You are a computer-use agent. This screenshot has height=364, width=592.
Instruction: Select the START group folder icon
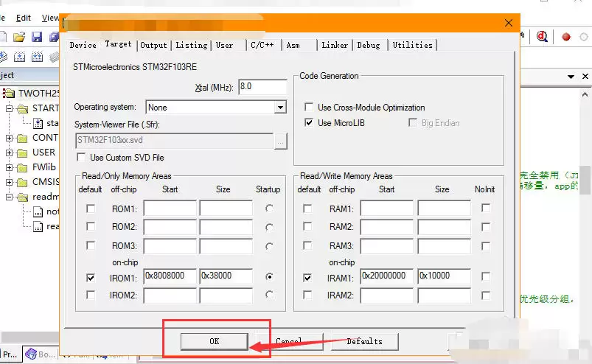[x=23, y=108]
